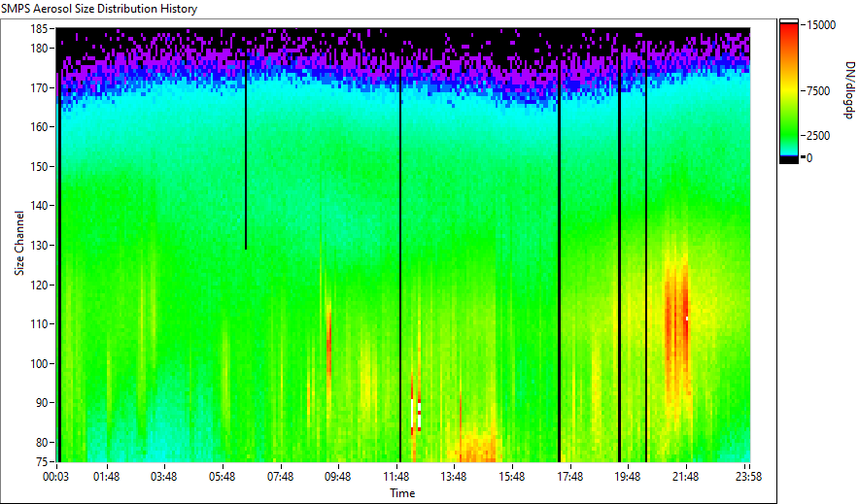
Task: Select the 0 color scale value
Action: point(809,158)
